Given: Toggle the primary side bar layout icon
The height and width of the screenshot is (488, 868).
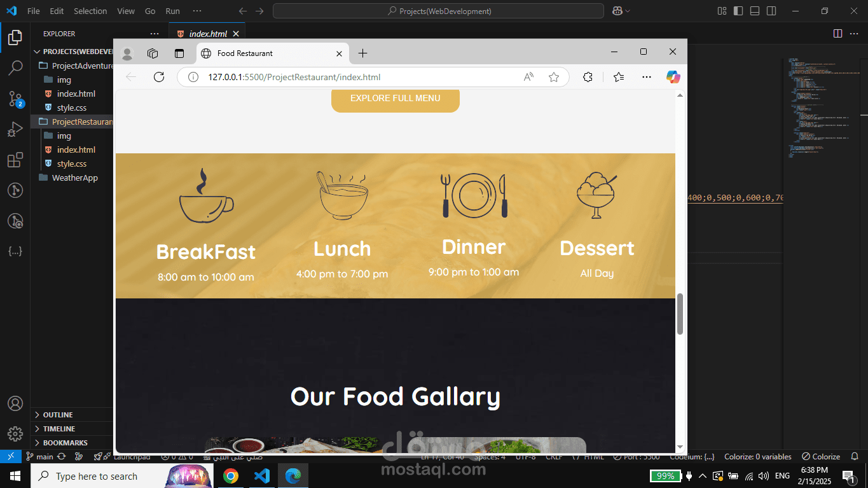Looking at the screenshot, I should pos(738,11).
